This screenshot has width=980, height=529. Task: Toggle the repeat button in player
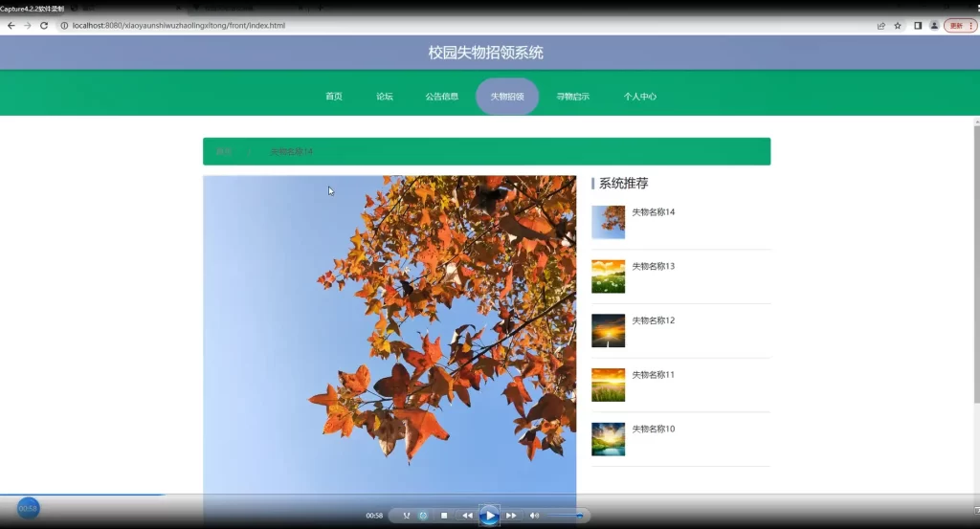tap(423, 516)
